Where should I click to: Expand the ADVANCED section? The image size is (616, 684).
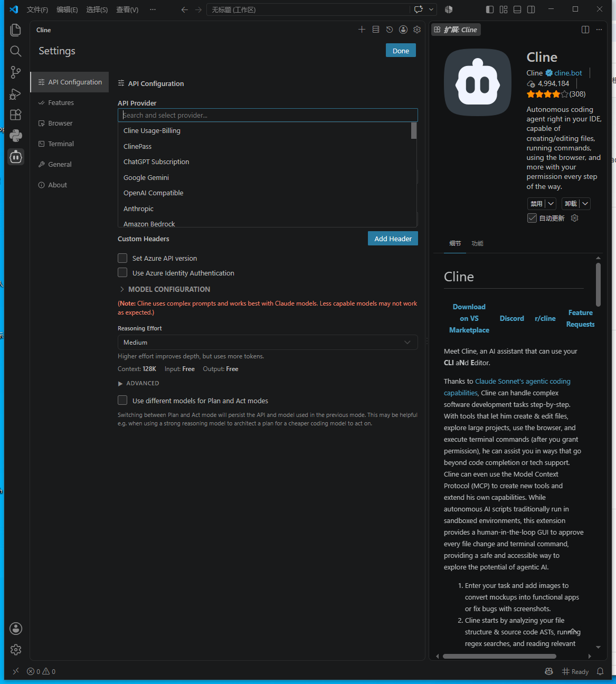pyautogui.click(x=138, y=383)
